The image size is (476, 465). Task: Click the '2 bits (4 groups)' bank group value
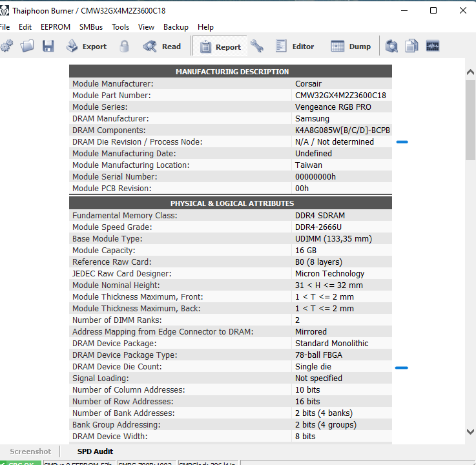(326, 425)
